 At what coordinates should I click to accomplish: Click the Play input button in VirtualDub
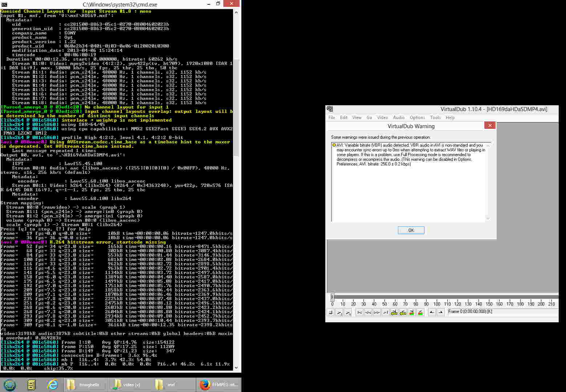(339, 313)
